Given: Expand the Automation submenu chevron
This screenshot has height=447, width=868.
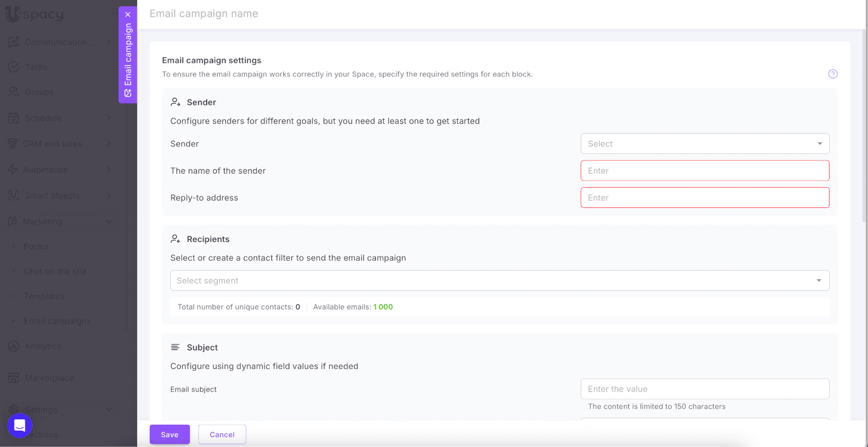Looking at the screenshot, I should tap(109, 170).
